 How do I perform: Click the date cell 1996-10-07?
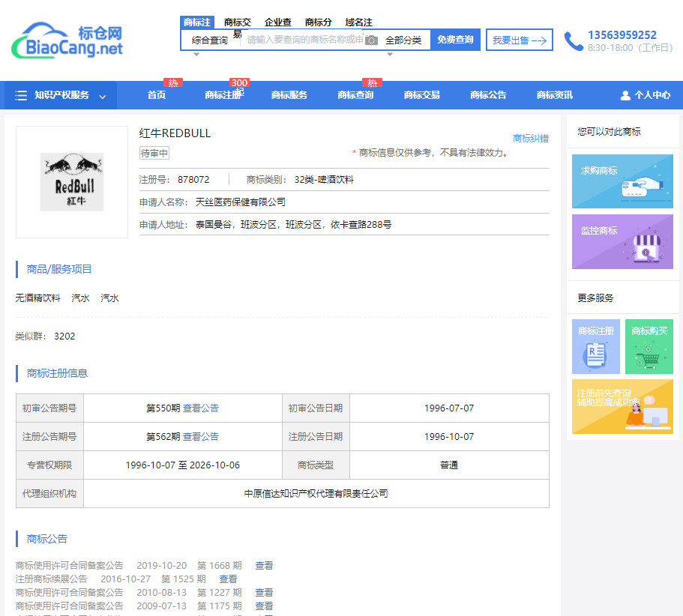tap(449, 436)
